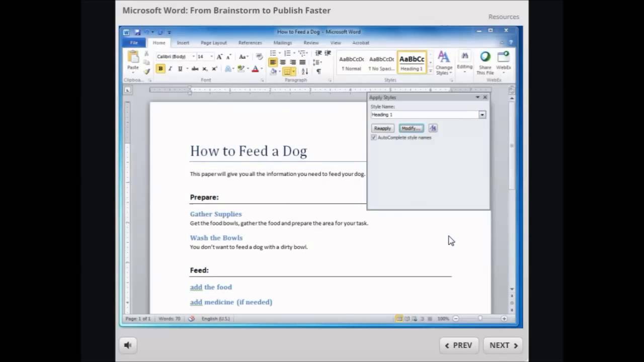Open the Style Inspector icon in Apply Styles

(433, 128)
